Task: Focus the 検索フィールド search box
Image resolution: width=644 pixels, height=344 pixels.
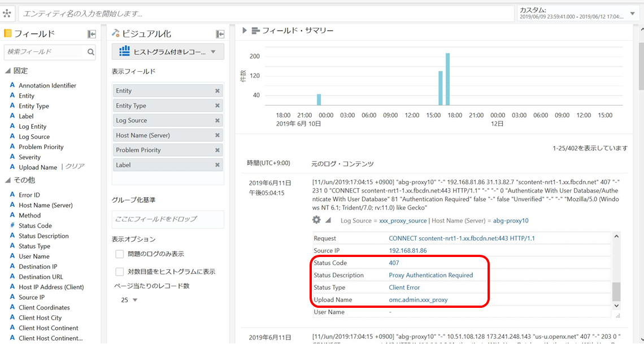Action: click(45, 52)
